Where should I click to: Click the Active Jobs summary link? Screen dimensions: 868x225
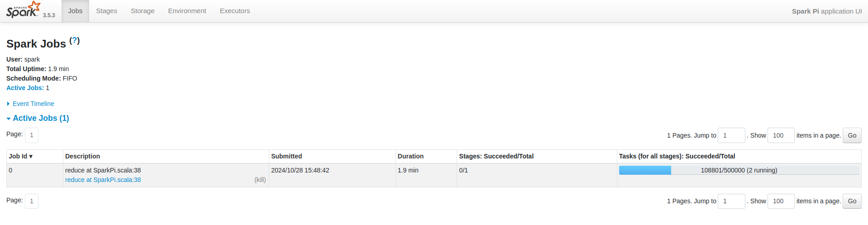point(25,88)
